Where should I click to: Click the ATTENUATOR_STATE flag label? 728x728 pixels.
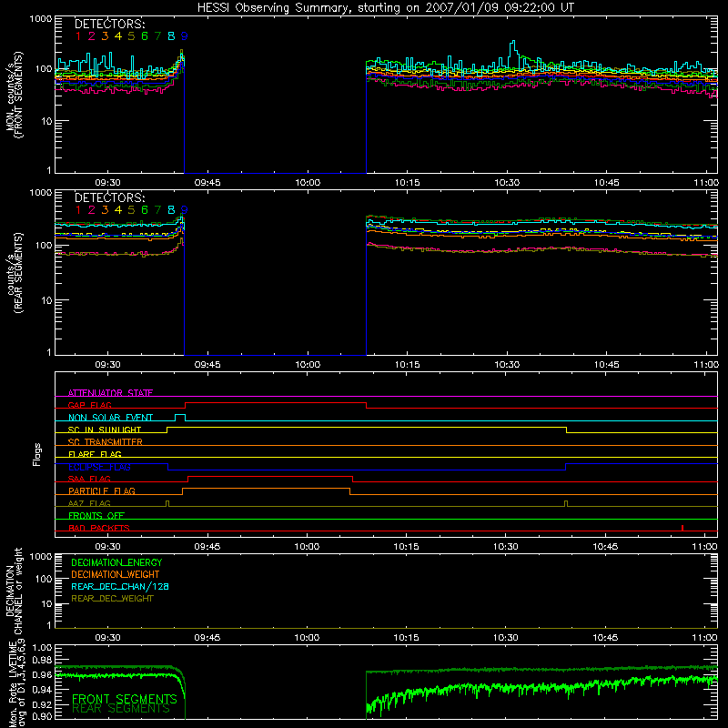coord(110,393)
